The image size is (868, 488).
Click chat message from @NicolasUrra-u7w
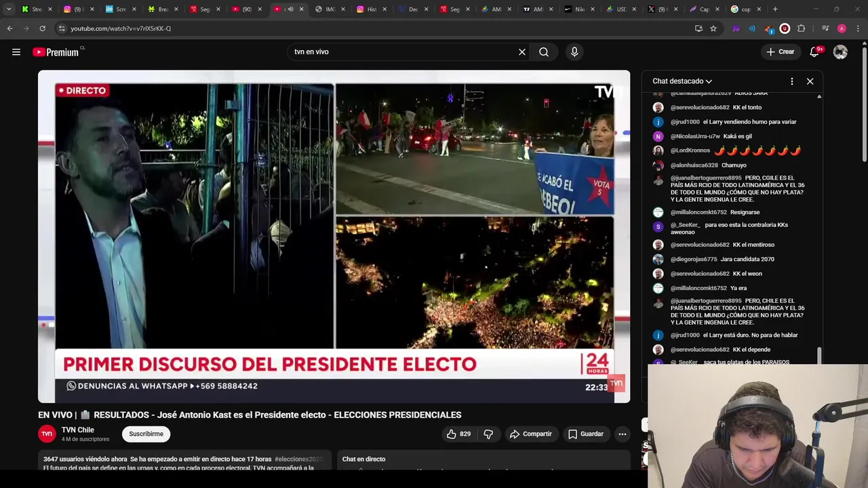click(x=711, y=136)
